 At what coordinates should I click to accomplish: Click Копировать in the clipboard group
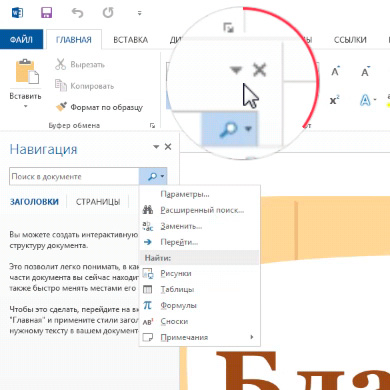pos(84,86)
